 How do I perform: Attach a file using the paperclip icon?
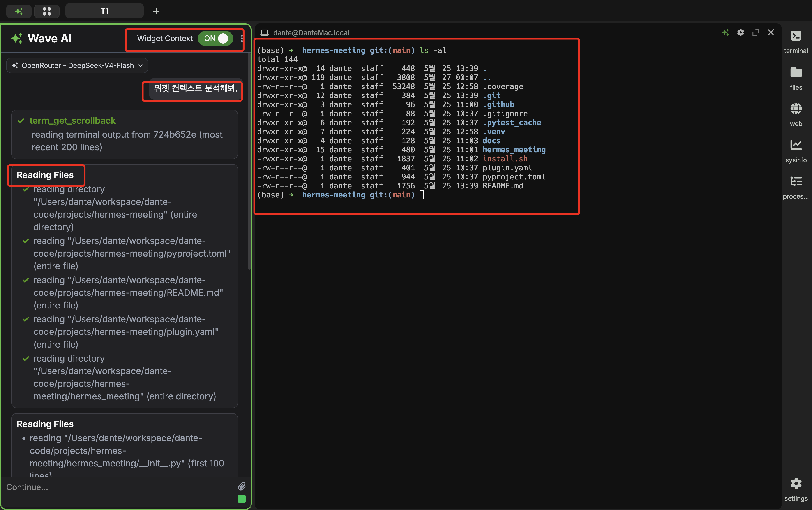point(242,486)
